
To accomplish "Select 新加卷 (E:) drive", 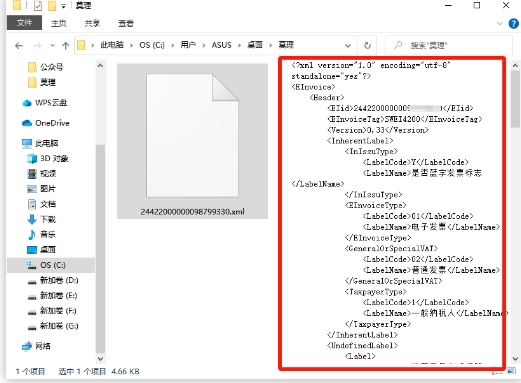I will (52, 295).
